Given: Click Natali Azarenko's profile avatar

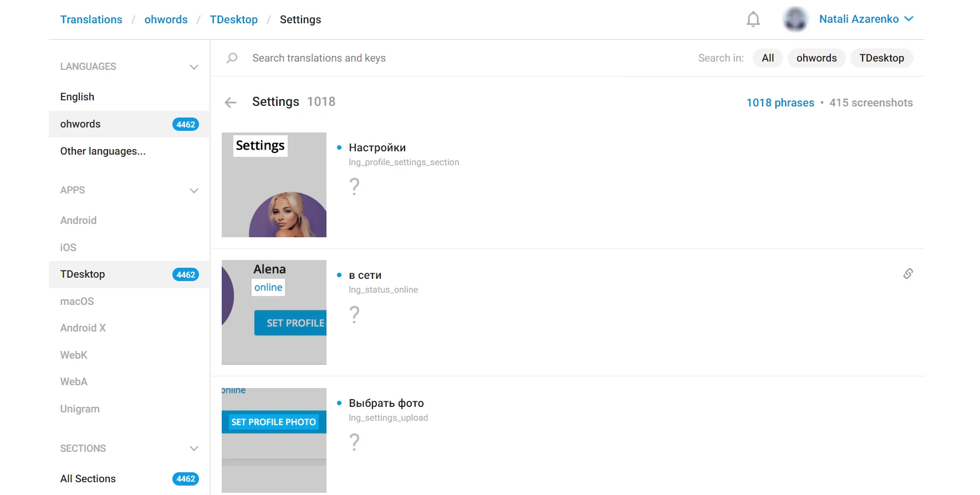Looking at the screenshot, I should pyautogui.click(x=795, y=19).
